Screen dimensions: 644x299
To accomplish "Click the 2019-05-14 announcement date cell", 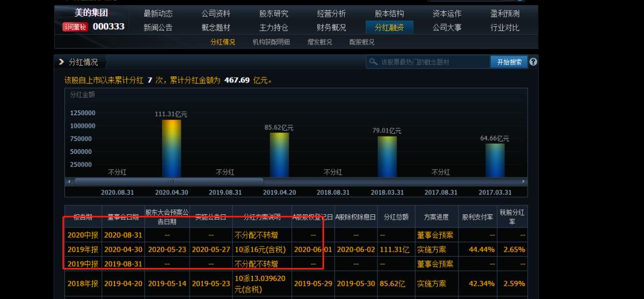I will point(167,283).
